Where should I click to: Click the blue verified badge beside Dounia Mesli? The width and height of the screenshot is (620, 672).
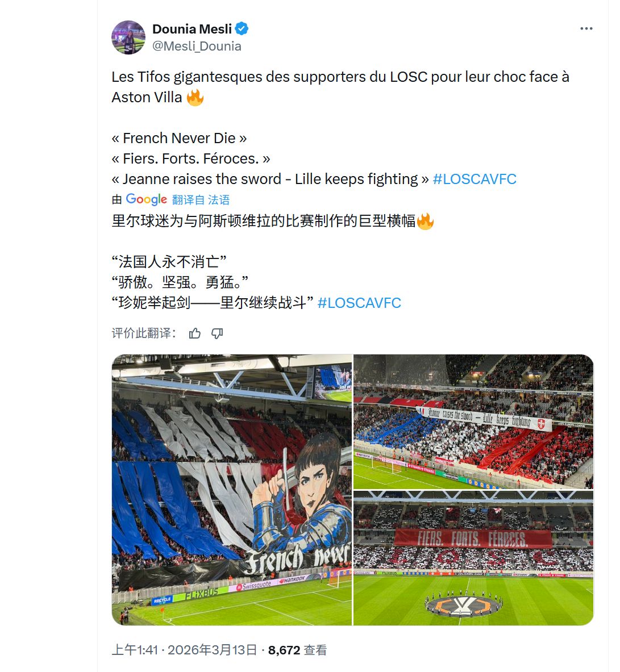[242, 29]
